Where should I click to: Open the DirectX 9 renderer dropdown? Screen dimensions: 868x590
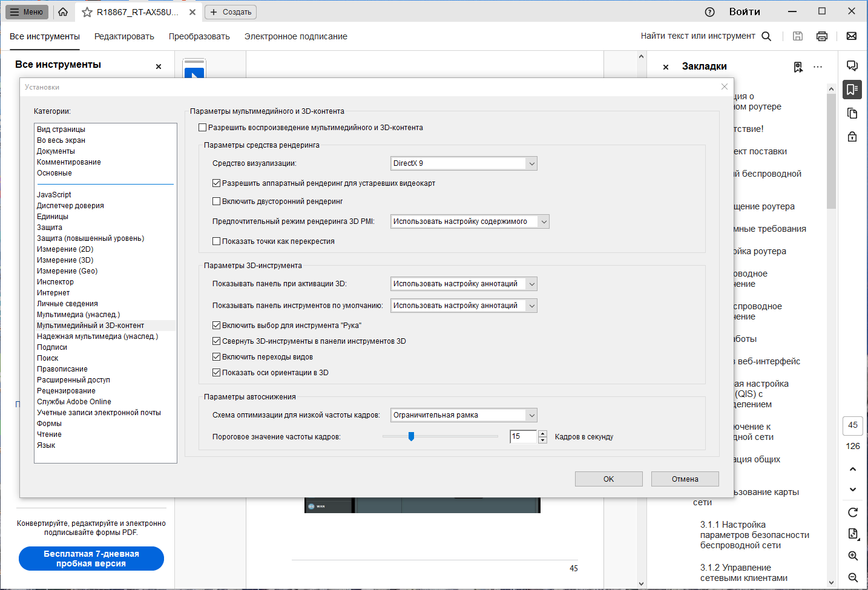point(464,163)
